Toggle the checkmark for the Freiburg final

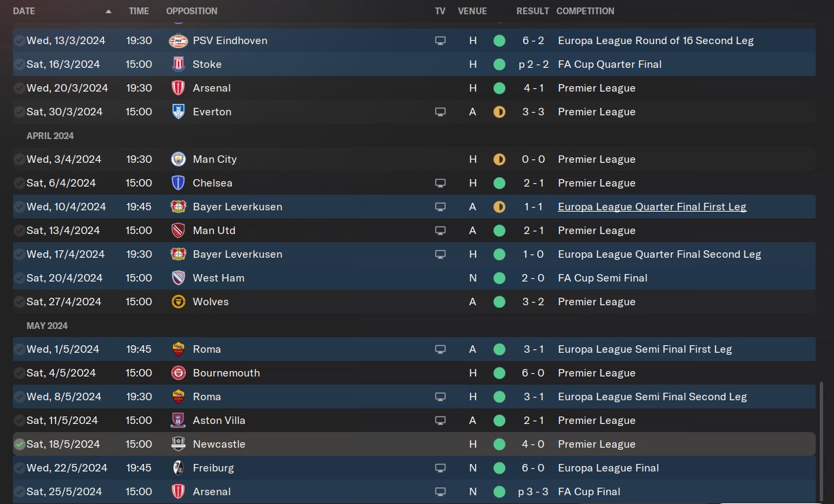pos(19,468)
